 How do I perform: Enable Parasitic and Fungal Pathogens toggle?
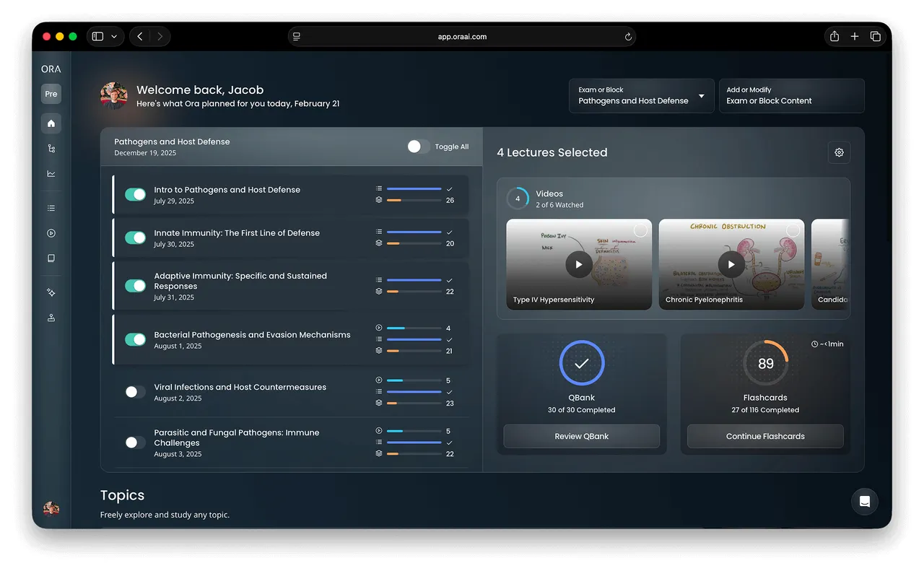(135, 443)
